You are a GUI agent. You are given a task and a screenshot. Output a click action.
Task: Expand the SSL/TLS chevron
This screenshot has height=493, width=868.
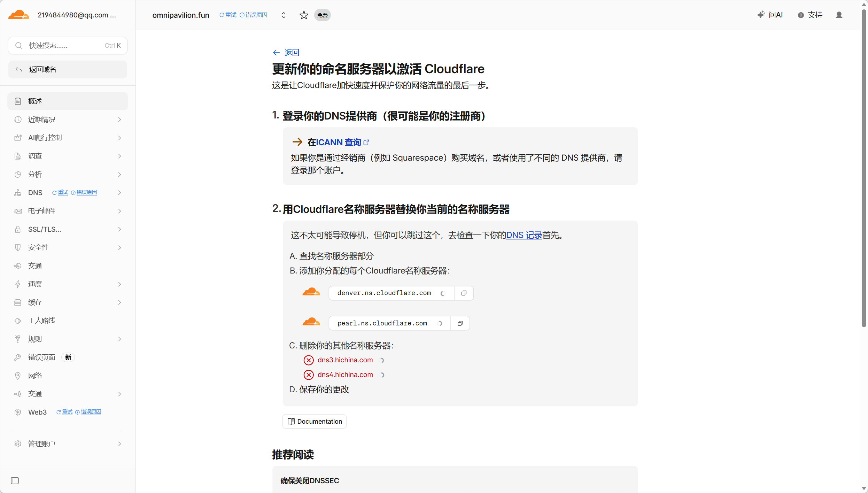tap(119, 229)
